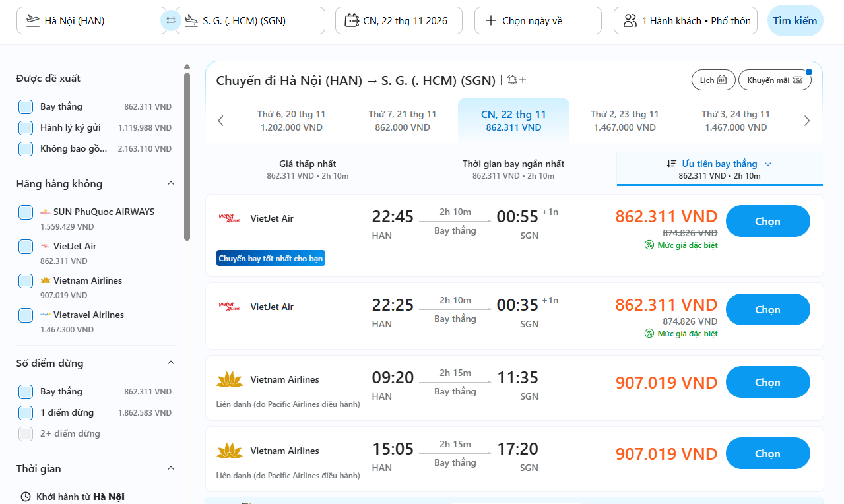
Task: Open Ưu tiên bay thẳng sort dropdown arrow
Action: click(768, 164)
